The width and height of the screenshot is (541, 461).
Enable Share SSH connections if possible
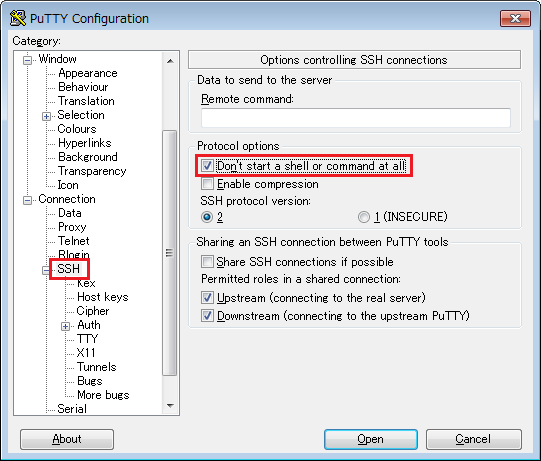pos(207,262)
